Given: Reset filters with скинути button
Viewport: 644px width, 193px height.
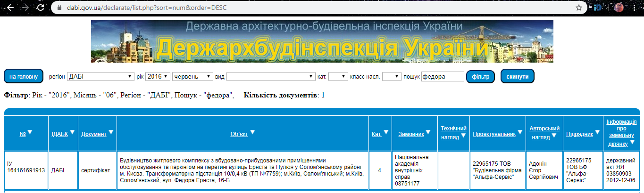Looking at the screenshot, I should [x=518, y=76].
